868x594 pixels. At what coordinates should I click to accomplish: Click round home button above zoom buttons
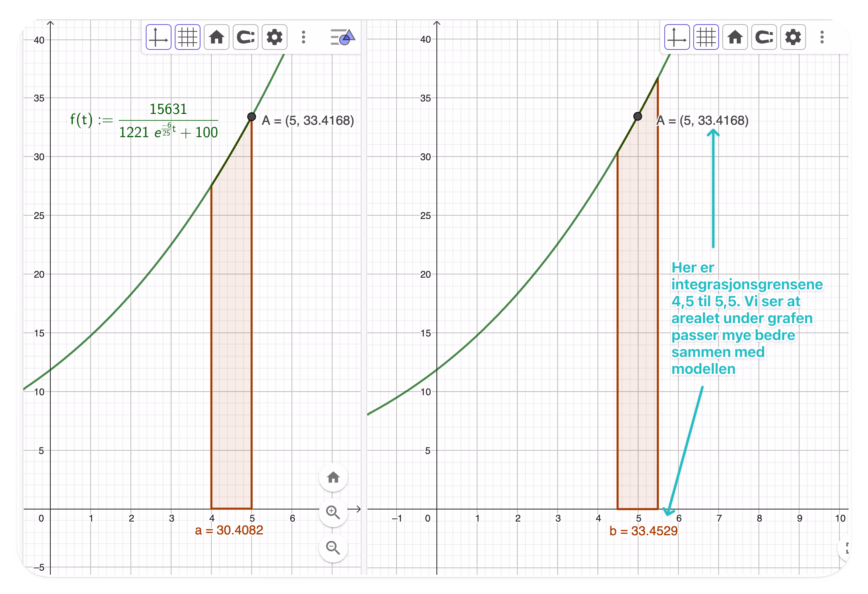click(333, 477)
